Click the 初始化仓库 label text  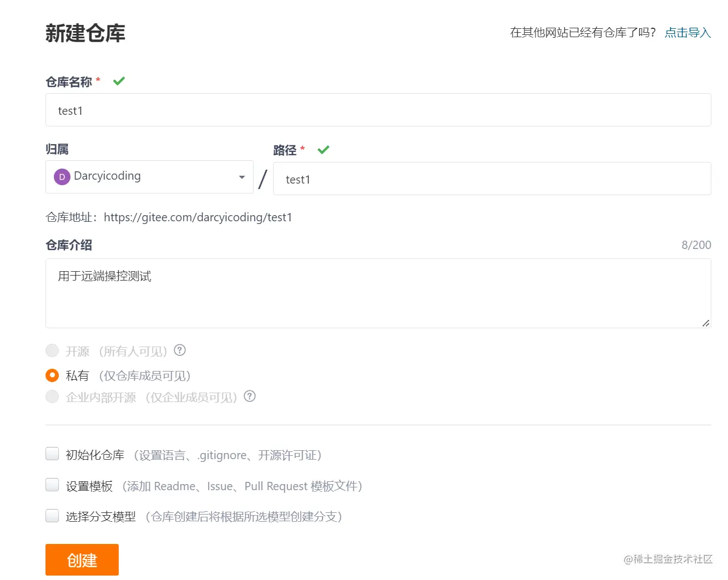(95, 455)
